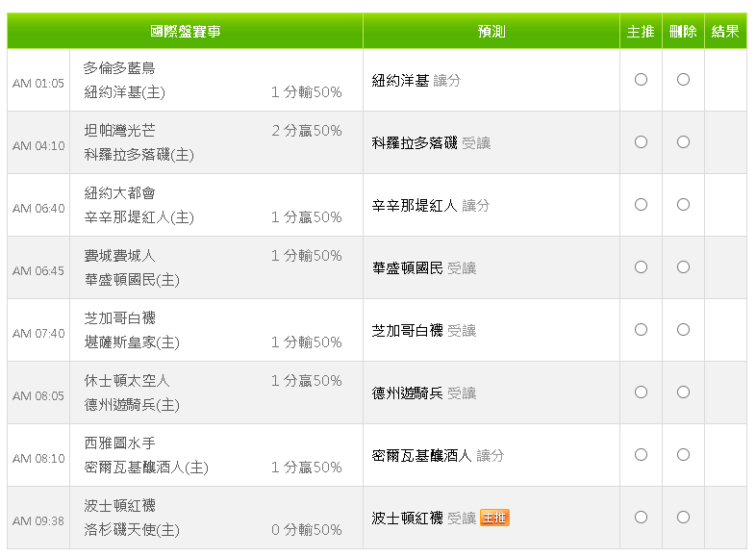Screen dimensions: 756x557
Task: Click handicap 1 分輸50% for 費城費城人
Action: pos(307,256)
